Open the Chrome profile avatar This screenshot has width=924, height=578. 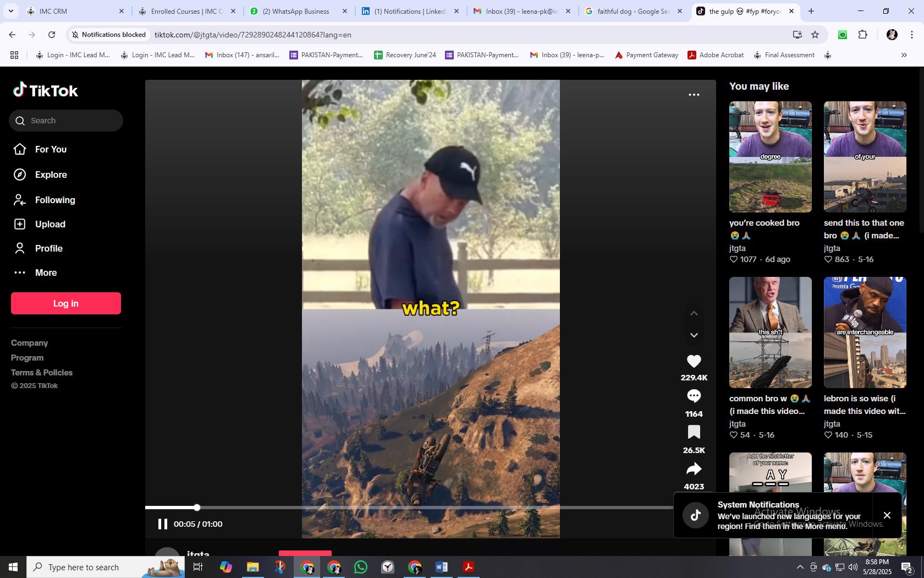tap(892, 35)
